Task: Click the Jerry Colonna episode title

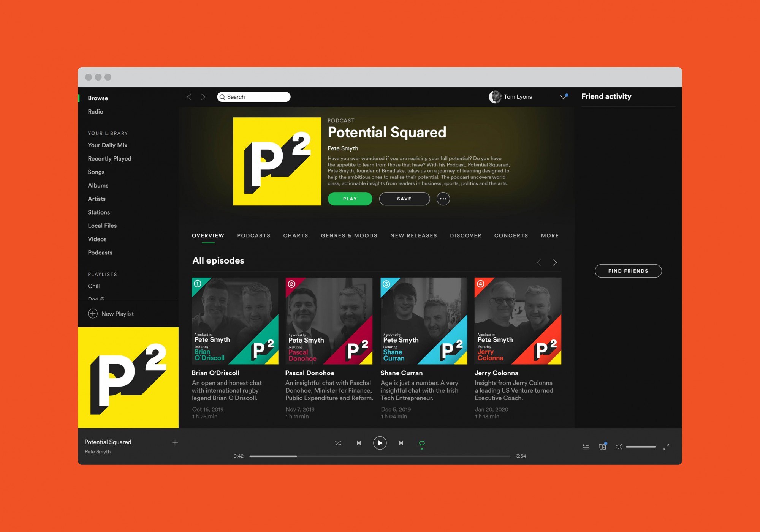Action: tap(496, 373)
